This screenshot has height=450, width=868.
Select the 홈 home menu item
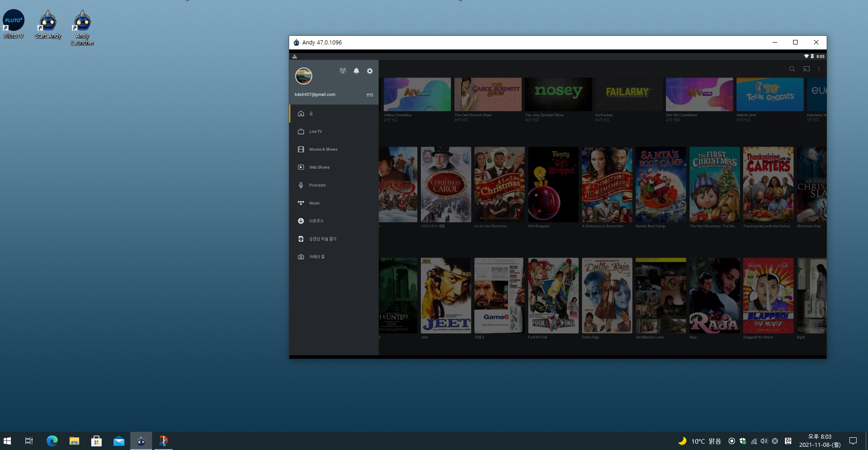point(334,113)
